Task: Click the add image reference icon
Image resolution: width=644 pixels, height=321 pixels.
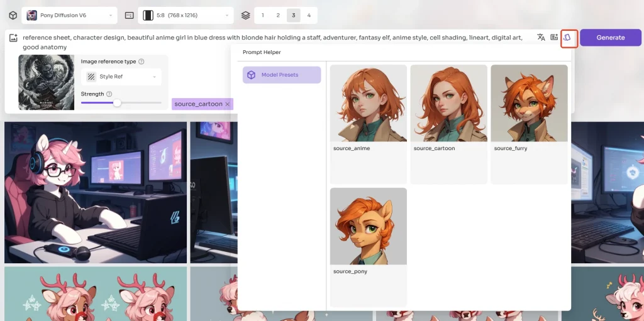Action: (x=13, y=37)
